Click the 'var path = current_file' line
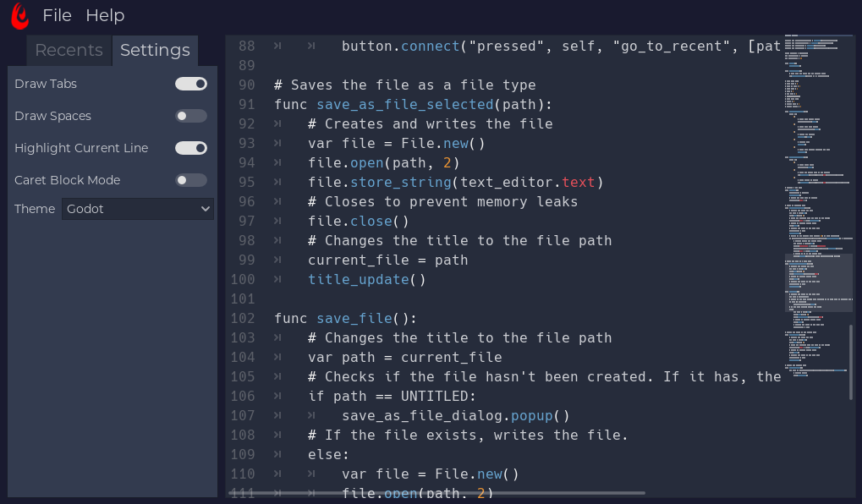 pyautogui.click(x=405, y=357)
